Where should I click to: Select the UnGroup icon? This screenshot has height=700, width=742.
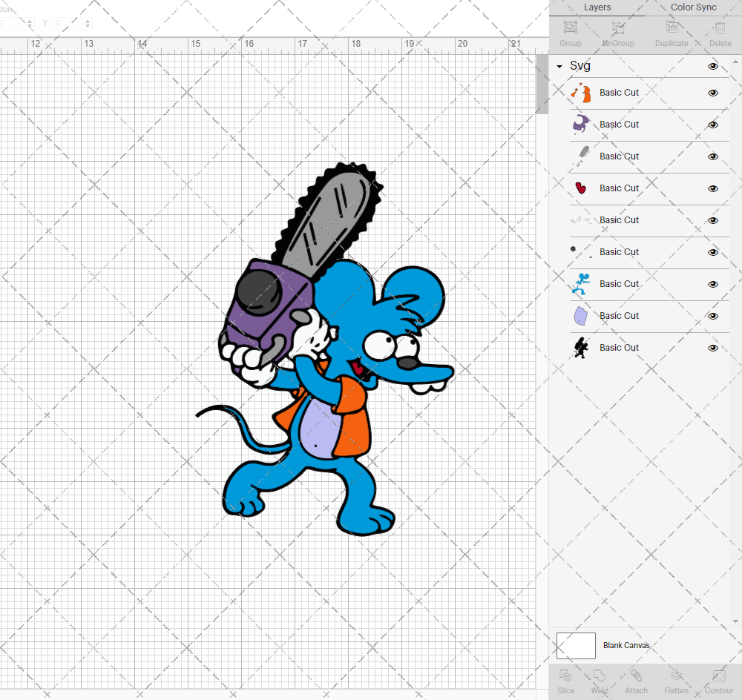[x=617, y=31]
